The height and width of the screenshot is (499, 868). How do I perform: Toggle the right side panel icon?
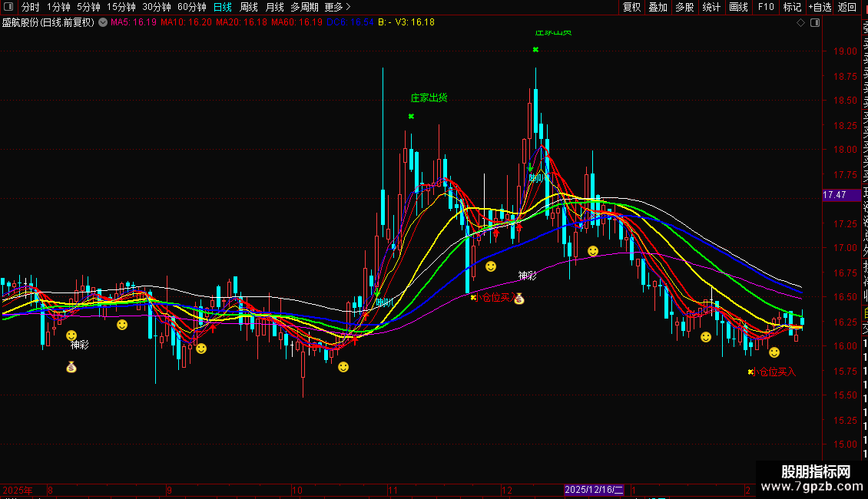[815, 23]
